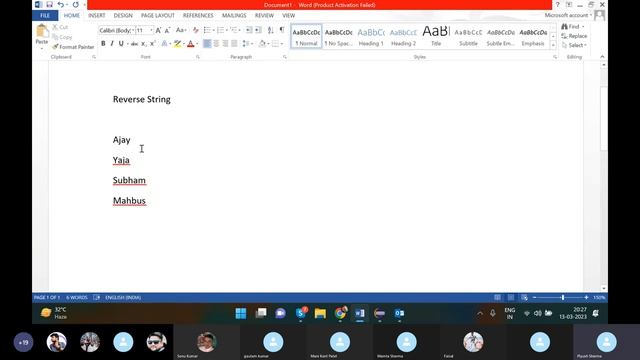Viewport: 640px width, 360px height.
Task: Click the red Font Color button
Action: pyautogui.click(x=191, y=44)
